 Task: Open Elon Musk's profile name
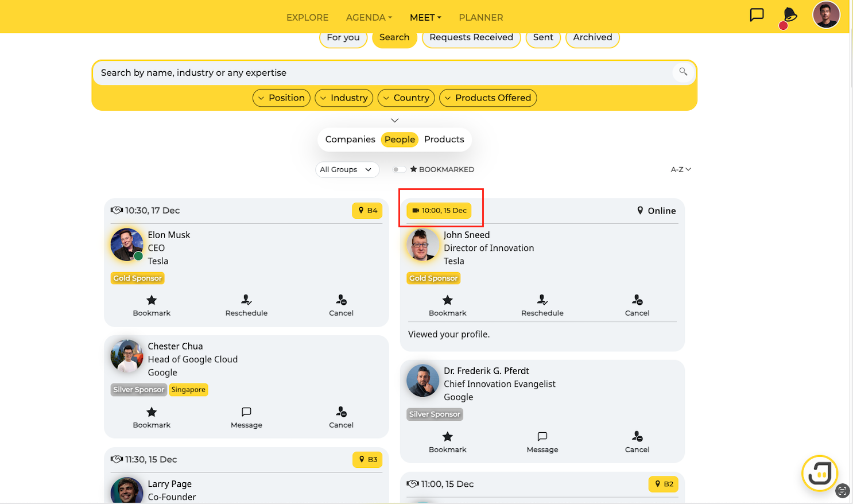[x=169, y=235]
